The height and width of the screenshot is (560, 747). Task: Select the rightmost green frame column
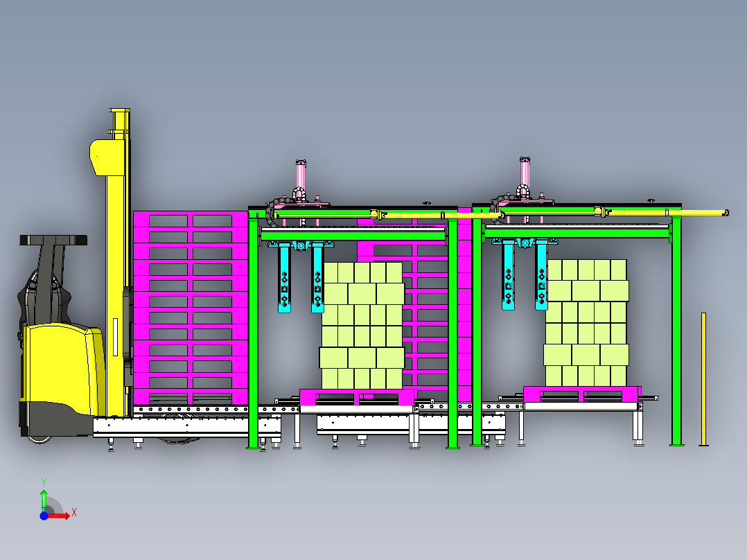click(x=676, y=331)
